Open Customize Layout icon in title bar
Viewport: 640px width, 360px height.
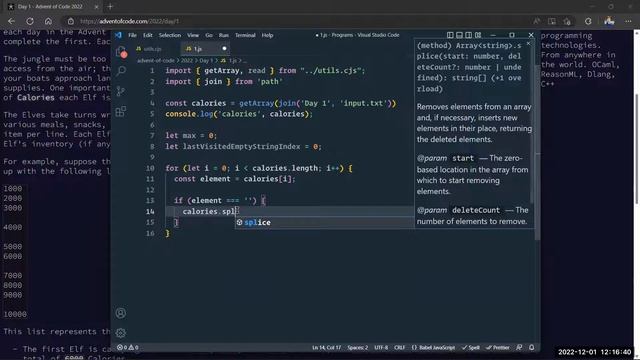(x=478, y=35)
